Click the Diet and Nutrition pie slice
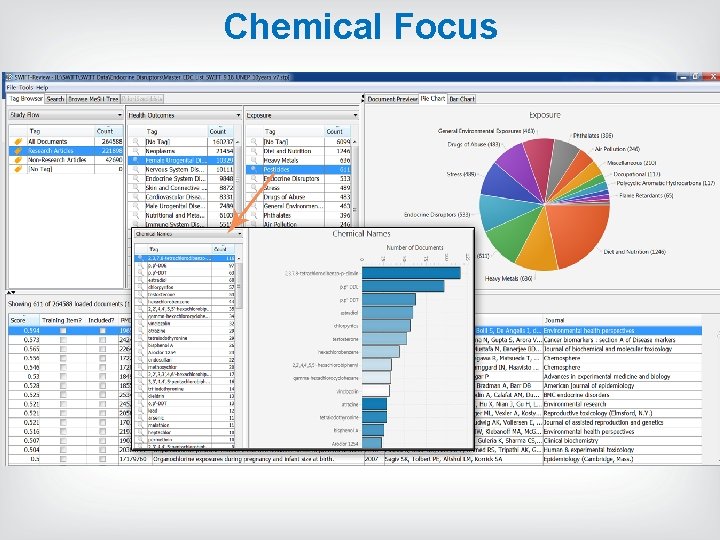The height and width of the screenshot is (540, 720). 579,232
